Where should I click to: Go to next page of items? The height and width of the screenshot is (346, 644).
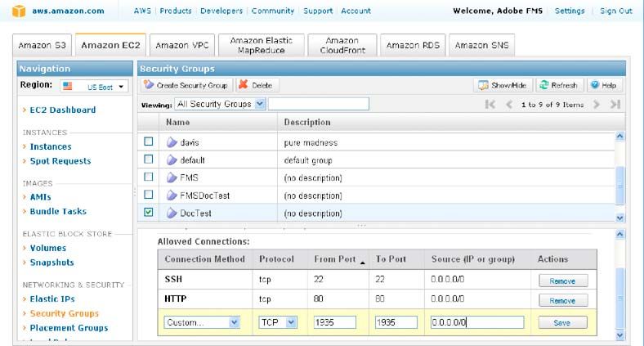click(597, 105)
